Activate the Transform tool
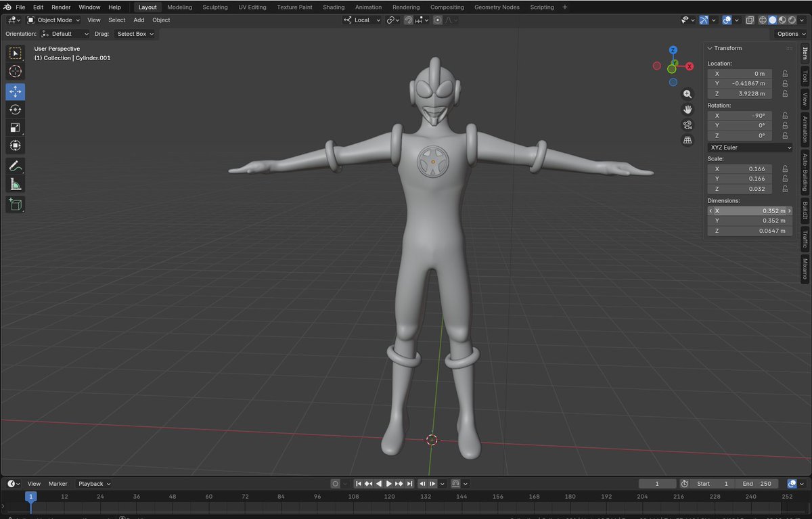 pos(16,145)
